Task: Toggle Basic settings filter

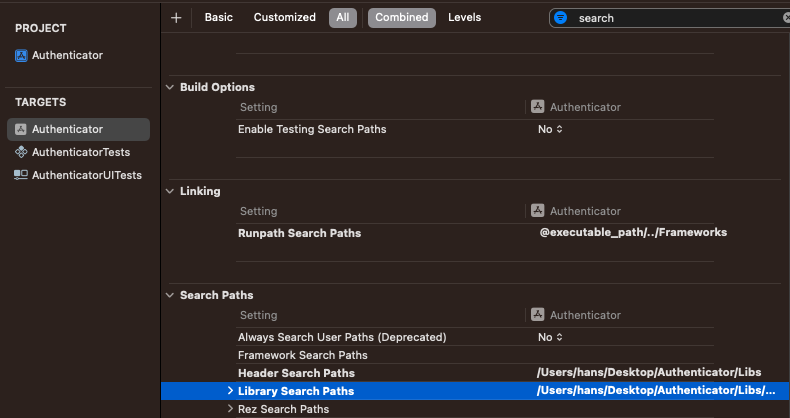Action: pos(218,18)
